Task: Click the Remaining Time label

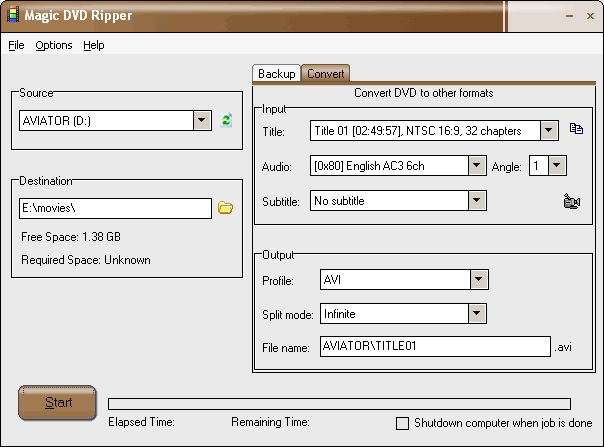Action: (270, 422)
